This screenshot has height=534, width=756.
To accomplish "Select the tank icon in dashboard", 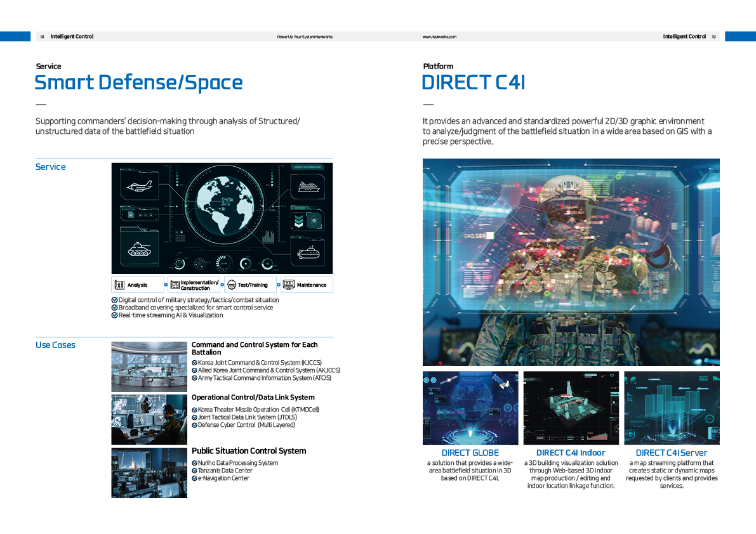I will point(140,249).
